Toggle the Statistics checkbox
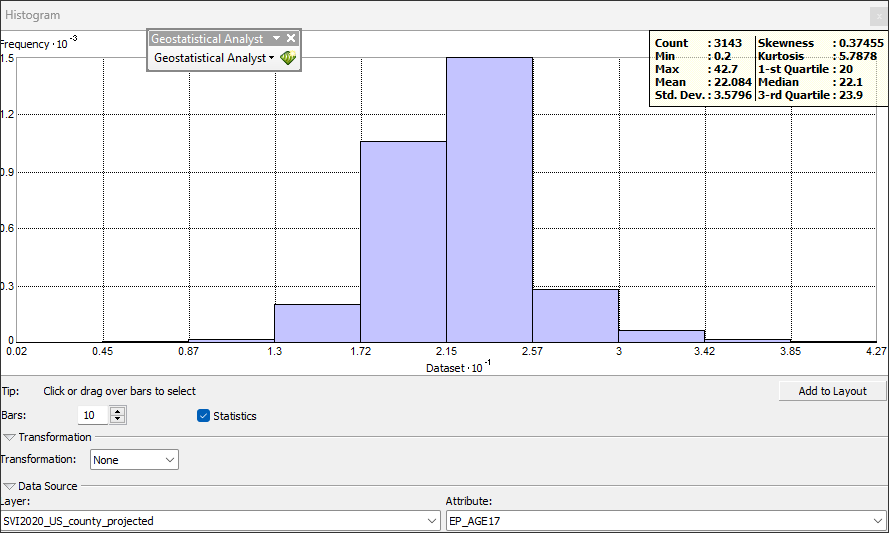The height and width of the screenshot is (533, 889). pyautogui.click(x=204, y=416)
